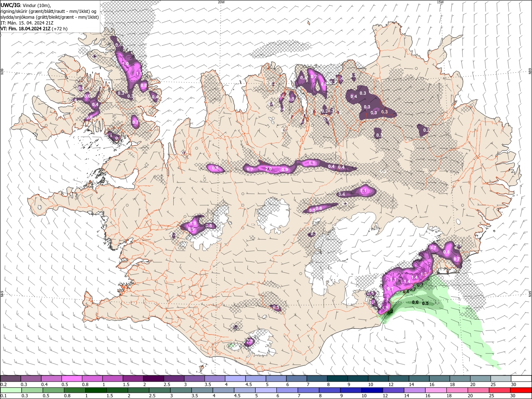The width and height of the screenshot is (532, 399).
Task: Click the 'UWC/IG: Vindur (10m)' title line
Action: pos(26,5)
